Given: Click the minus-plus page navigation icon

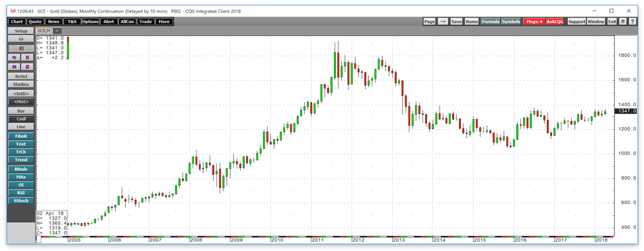Looking at the screenshot, I should click(x=442, y=22).
